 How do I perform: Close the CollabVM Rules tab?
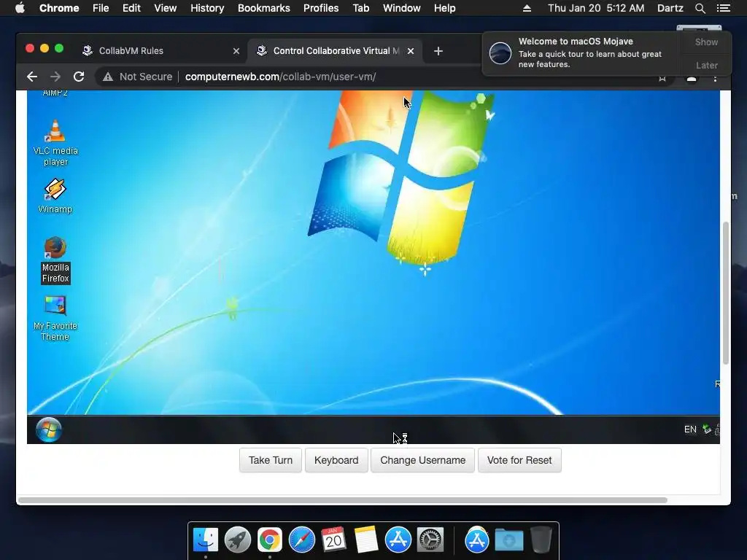pos(236,51)
